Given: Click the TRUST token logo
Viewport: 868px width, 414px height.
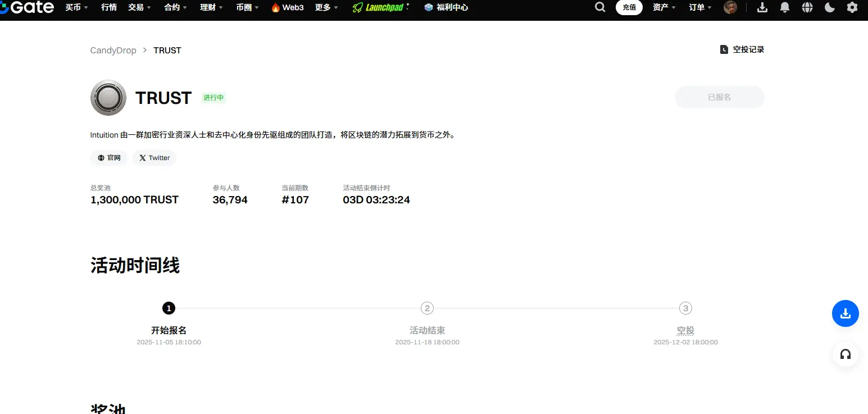Looking at the screenshot, I should pos(108,98).
